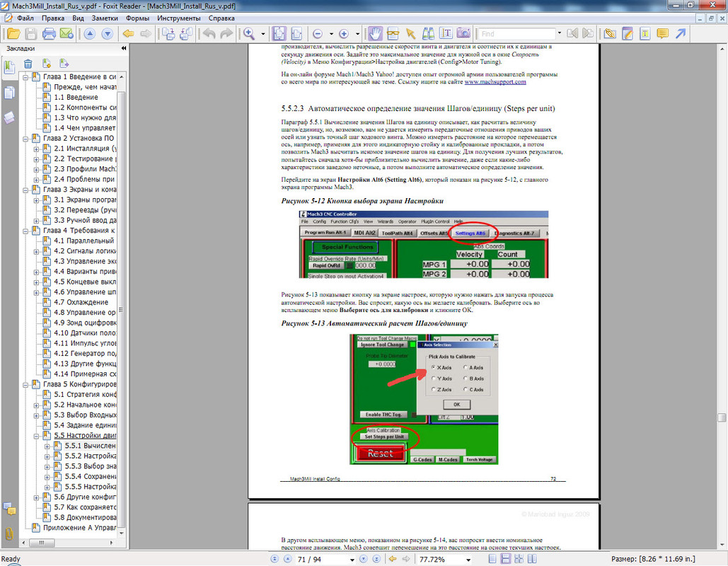
Task: Switch to Facing pages layout mode
Action: coord(532,559)
